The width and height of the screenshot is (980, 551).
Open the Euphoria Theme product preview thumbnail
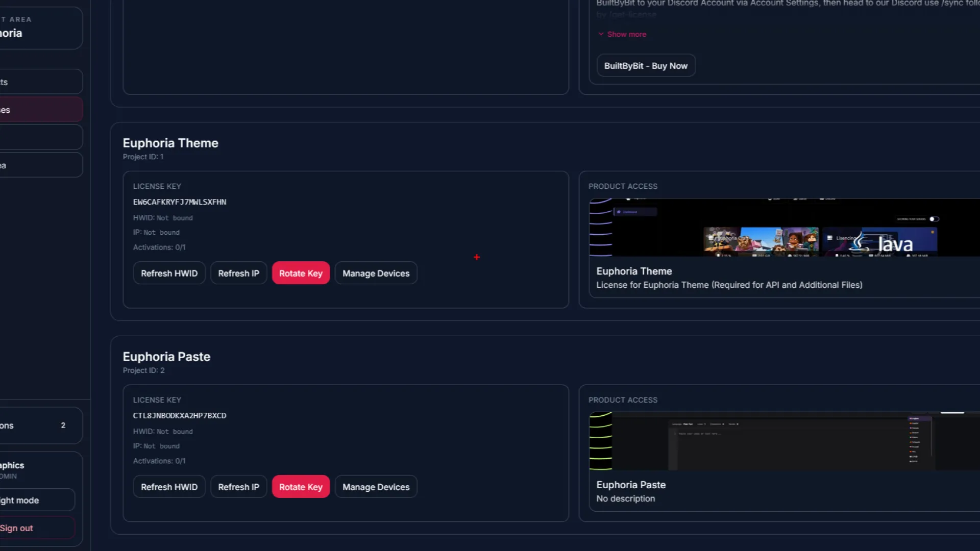point(783,228)
